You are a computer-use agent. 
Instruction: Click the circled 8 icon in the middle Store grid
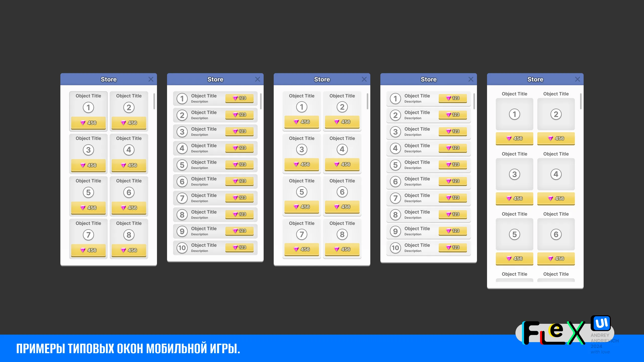(x=342, y=235)
